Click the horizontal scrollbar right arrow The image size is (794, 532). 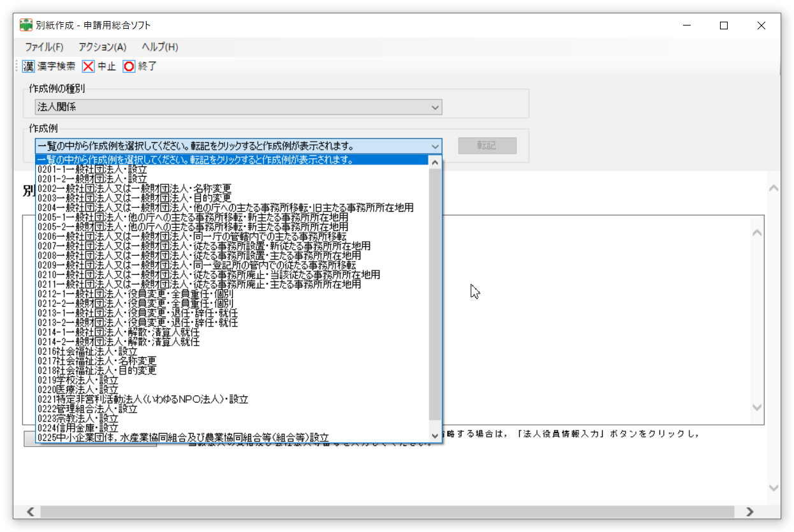pos(749,512)
